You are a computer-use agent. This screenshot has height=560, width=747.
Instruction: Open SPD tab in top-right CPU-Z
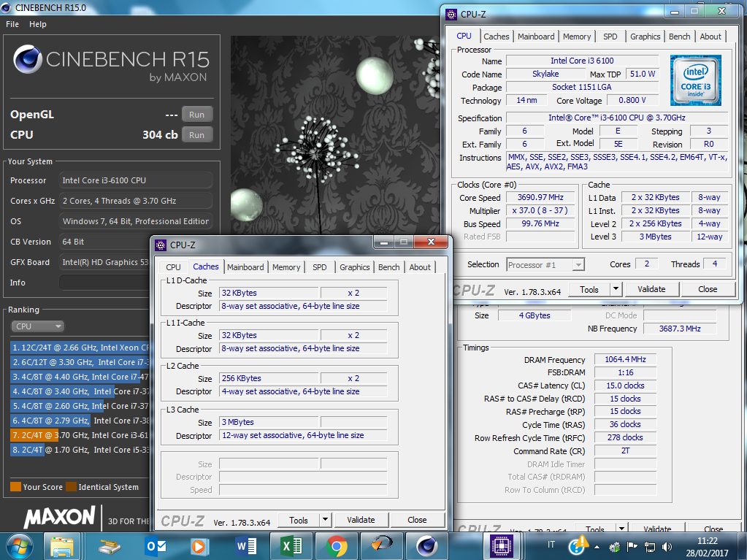(610, 37)
